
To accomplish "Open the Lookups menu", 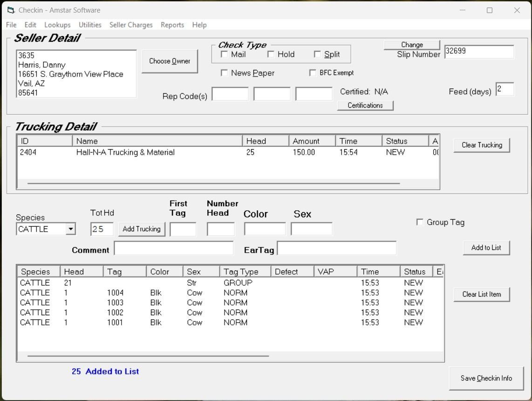I will point(57,25).
